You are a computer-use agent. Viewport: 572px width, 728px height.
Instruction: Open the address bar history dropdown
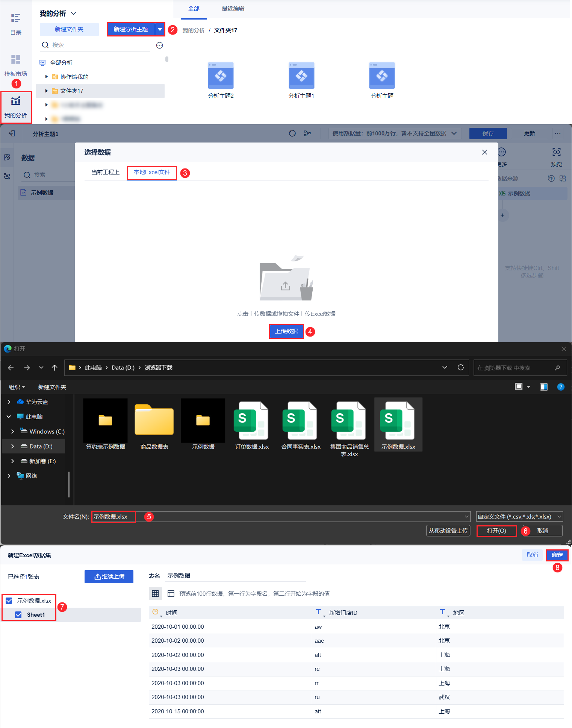point(445,367)
